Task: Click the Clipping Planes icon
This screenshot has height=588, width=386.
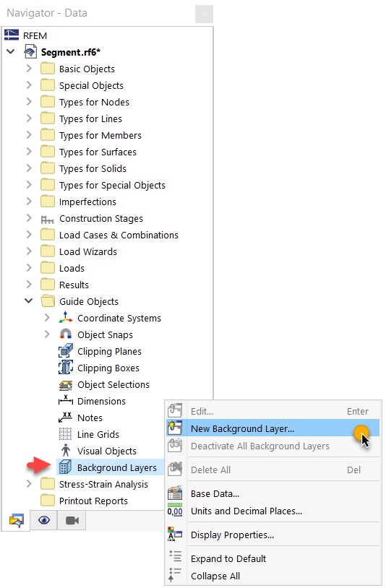Action: click(x=66, y=351)
